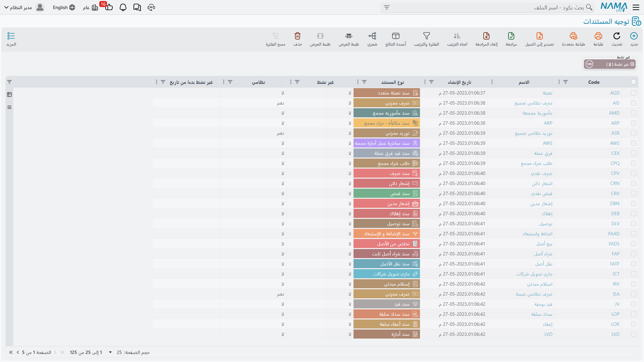Viewport: 644px width, 362px height.
Task: Go to next page arrow
Action: pyautogui.click(x=18, y=353)
